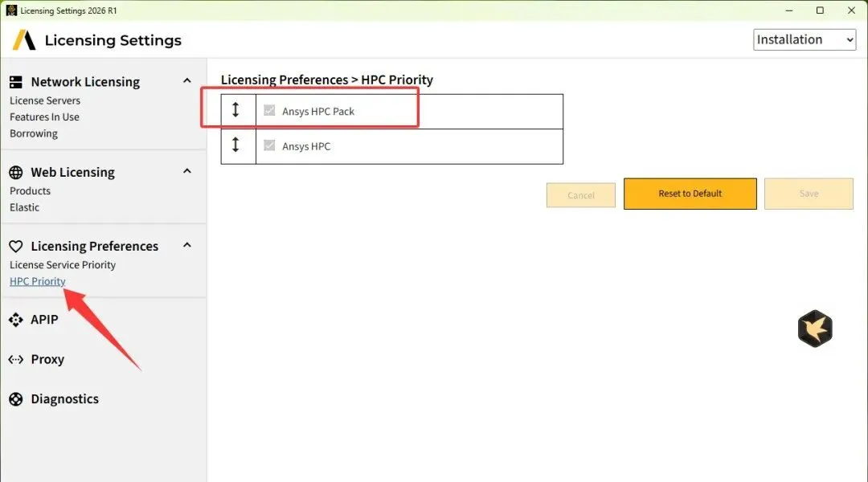Image resolution: width=868 pixels, height=482 pixels.
Task: Click the Save button
Action: pyautogui.click(x=809, y=194)
